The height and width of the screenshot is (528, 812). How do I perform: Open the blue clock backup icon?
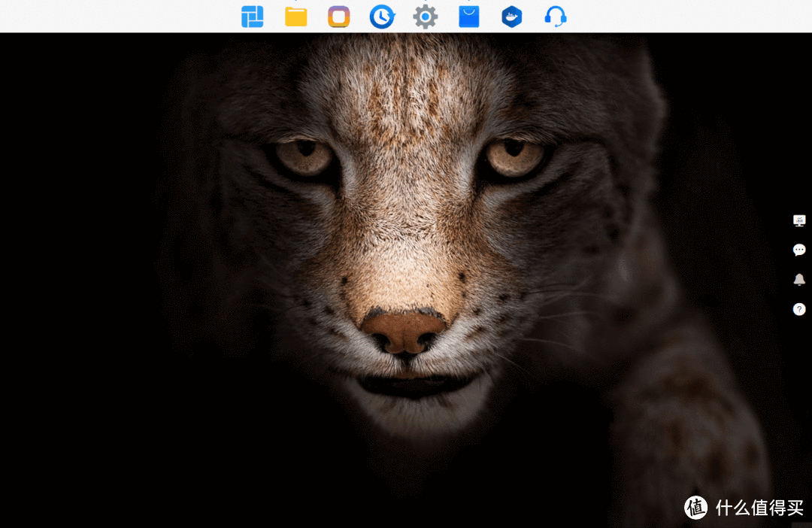tap(382, 17)
